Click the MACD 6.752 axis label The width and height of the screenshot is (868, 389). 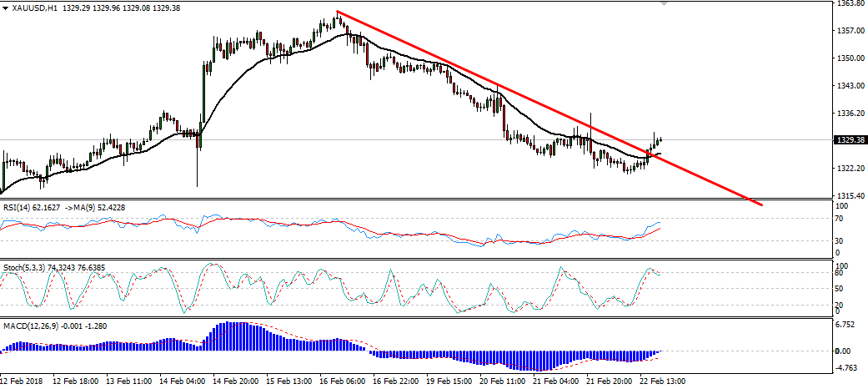845,325
